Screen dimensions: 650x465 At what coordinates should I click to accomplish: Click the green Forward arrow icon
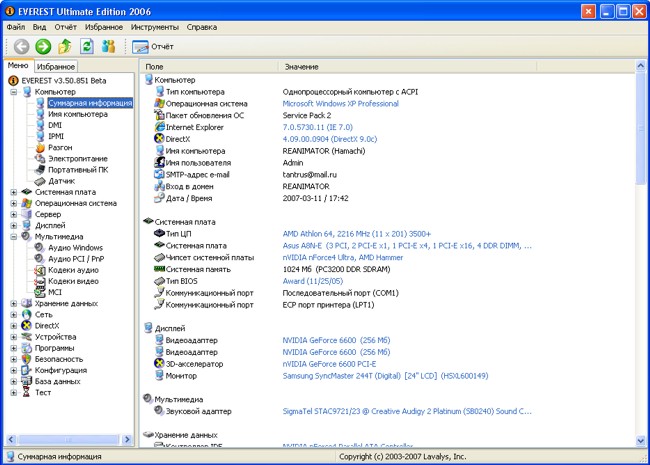[x=43, y=46]
